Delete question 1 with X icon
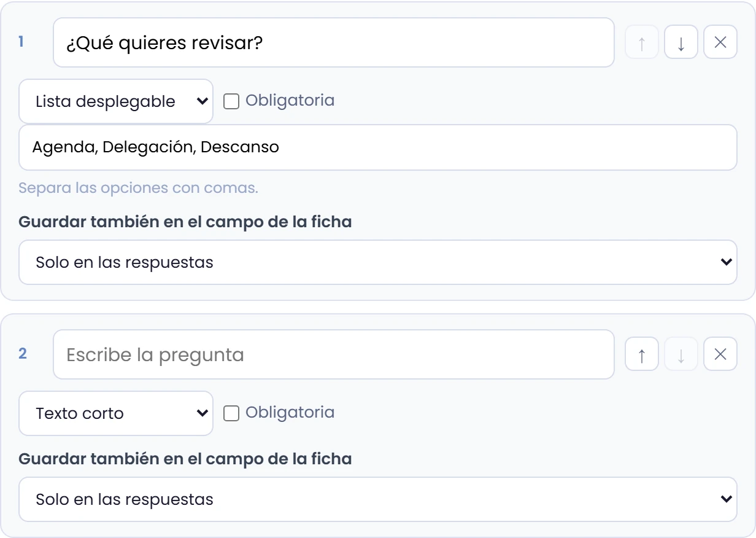756x538 pixels. [x=720, y=42]
